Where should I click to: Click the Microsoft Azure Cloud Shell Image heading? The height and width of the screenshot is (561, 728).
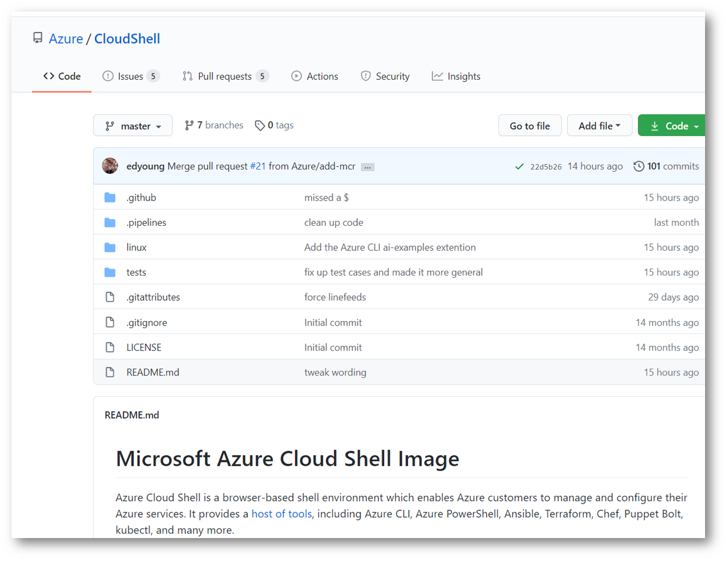point(287,459)
